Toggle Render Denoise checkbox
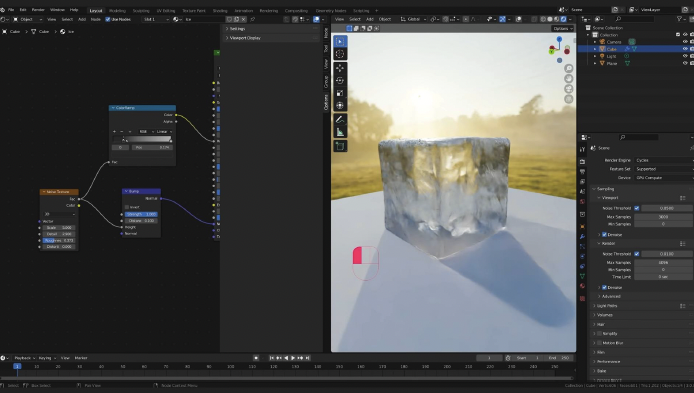The height and width of the screenshot is (393, 694). [x=604, y=288]
